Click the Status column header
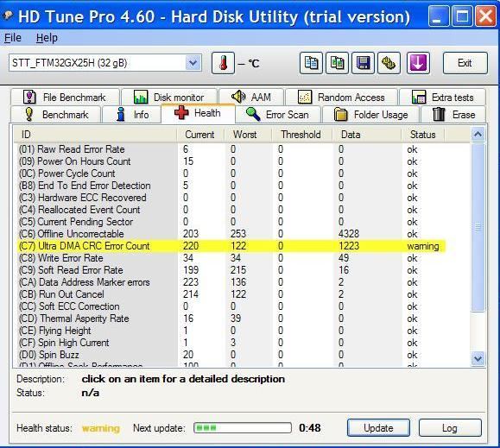 [423, 135]
